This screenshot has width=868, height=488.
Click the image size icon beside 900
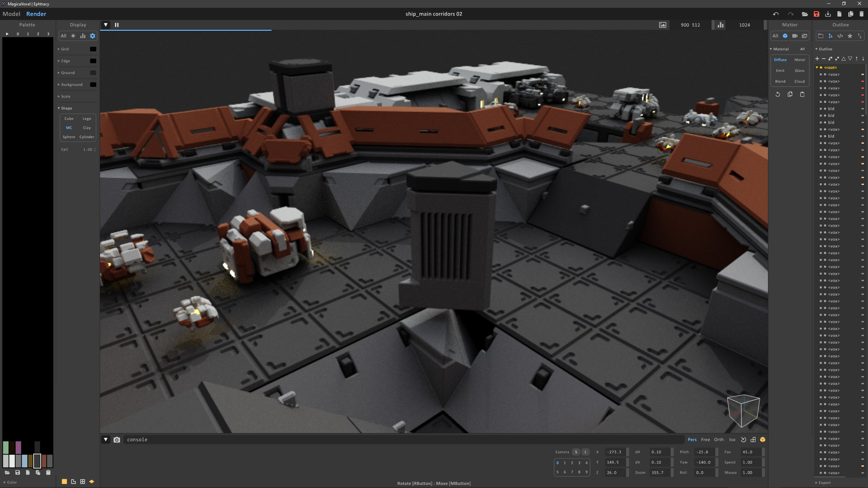(x=663, y=25)
